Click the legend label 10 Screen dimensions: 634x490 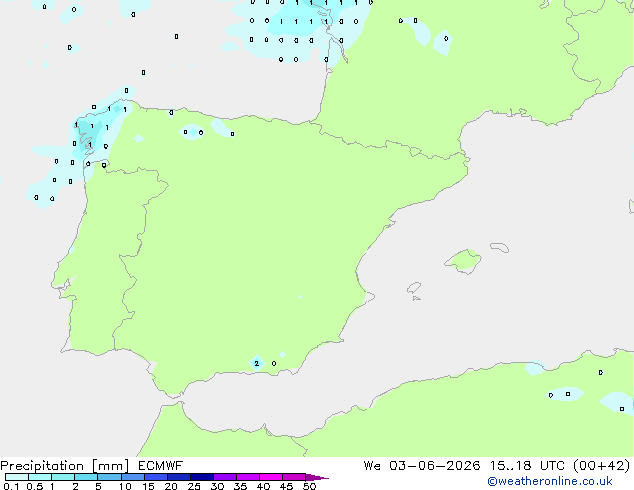pyautogui.click(x=125, y=486)
